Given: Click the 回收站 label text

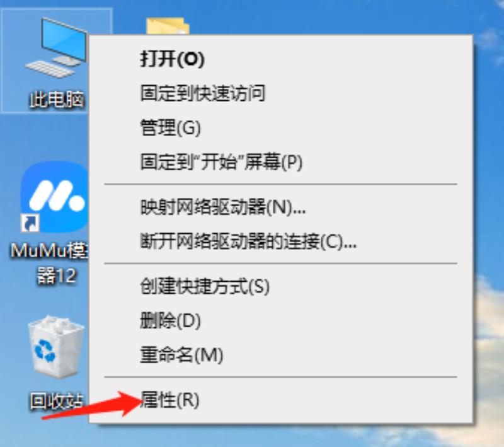Looking at the screenshot, I should 57,401.
